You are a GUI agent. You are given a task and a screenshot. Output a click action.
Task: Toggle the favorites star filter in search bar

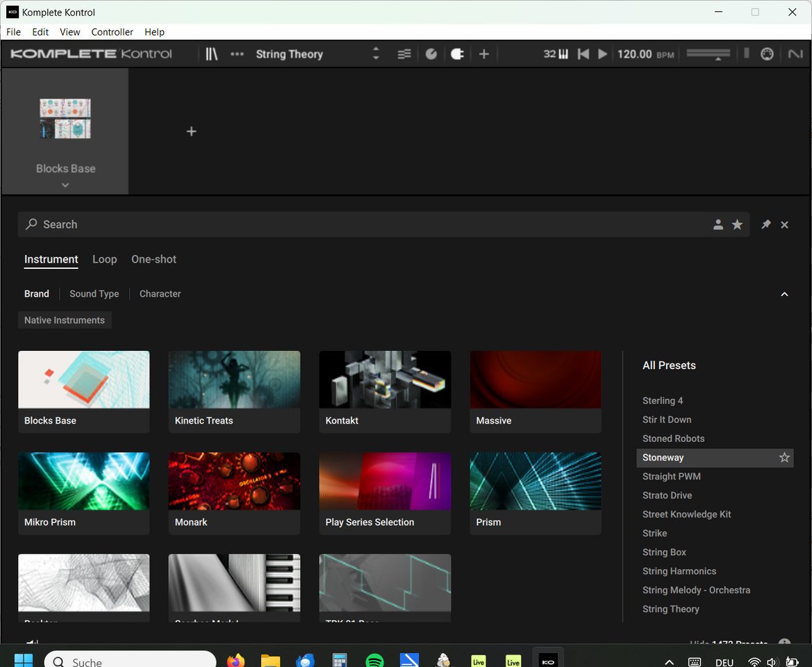pyautogui.click(x=737, y=224)
